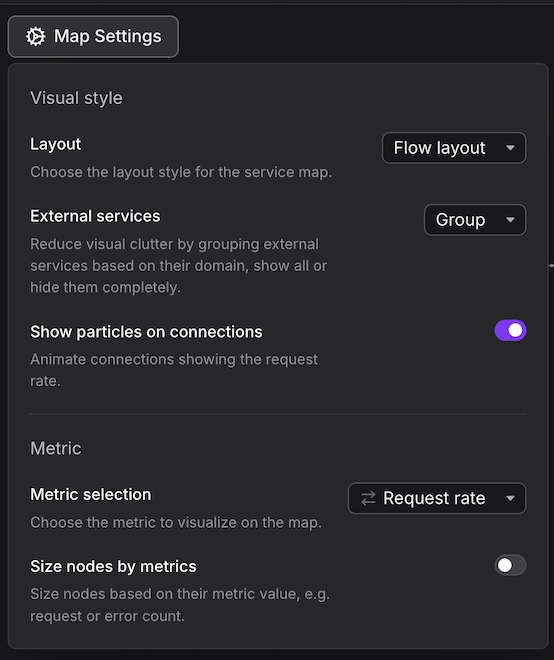Click the Layout setting label
The width and height of the screenshot is (554, 660).
coord(56,144)
